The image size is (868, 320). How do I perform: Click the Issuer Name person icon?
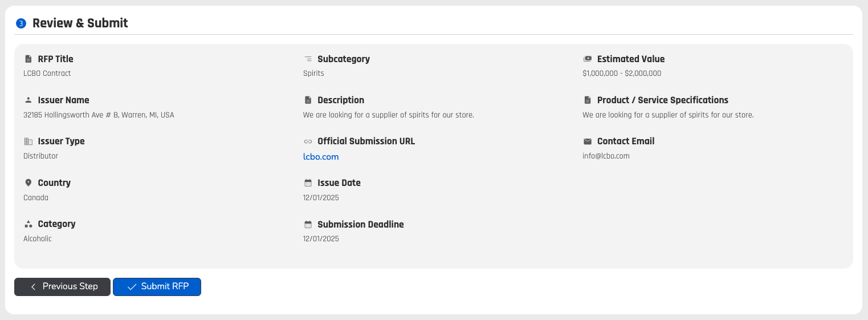[x=28, y=100]
